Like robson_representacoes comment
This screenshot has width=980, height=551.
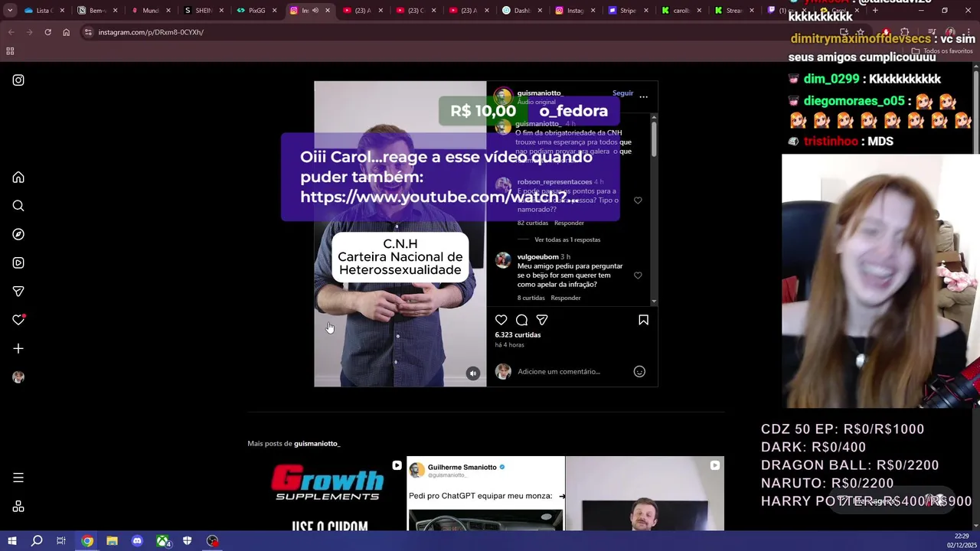[x=638, y=201]
